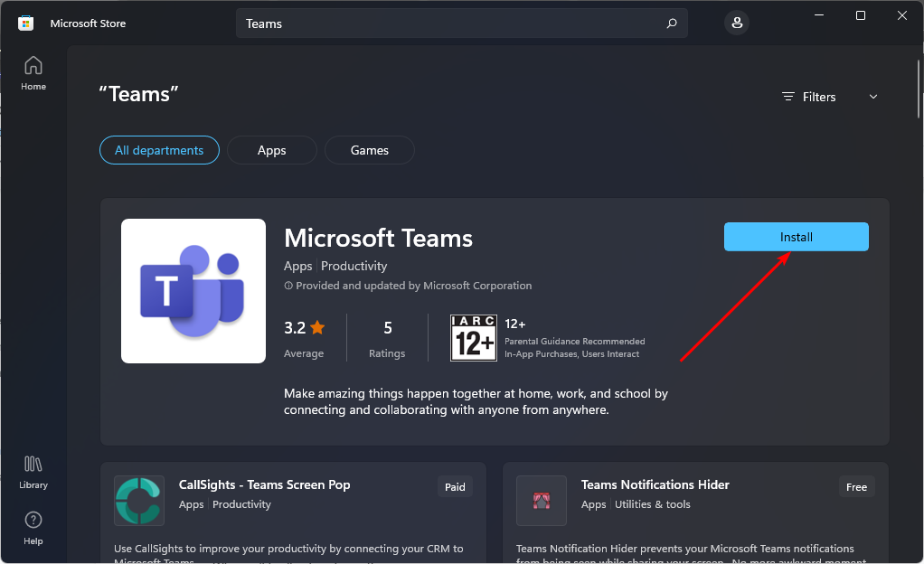Click the Microsoft Store logo icon
Screen dimensions: 924x564
click(24, 23)
